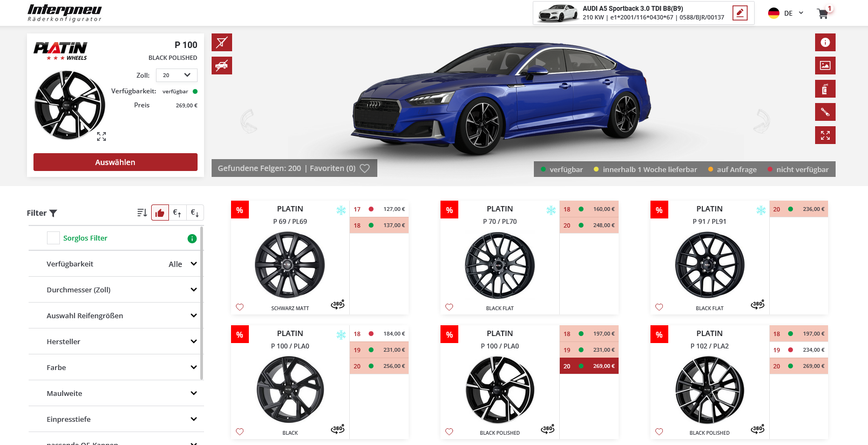Viewport: 868px width, 445px height.
Task: Select 18 inch 137,00 € for P 69
Action: tap(379, 225)
